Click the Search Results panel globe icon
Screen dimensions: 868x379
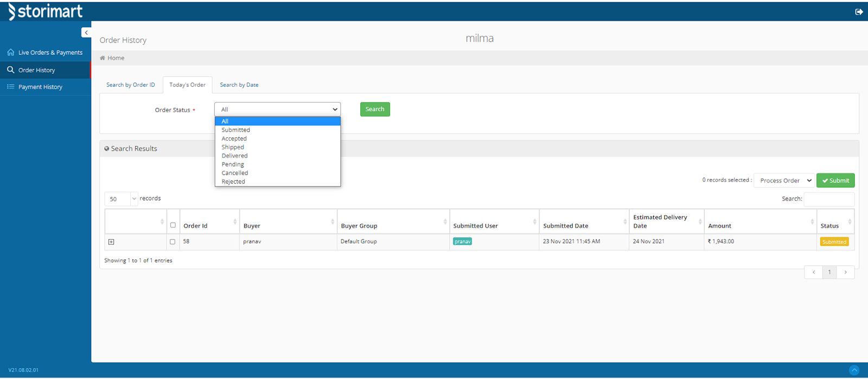[x=107, y=149]
